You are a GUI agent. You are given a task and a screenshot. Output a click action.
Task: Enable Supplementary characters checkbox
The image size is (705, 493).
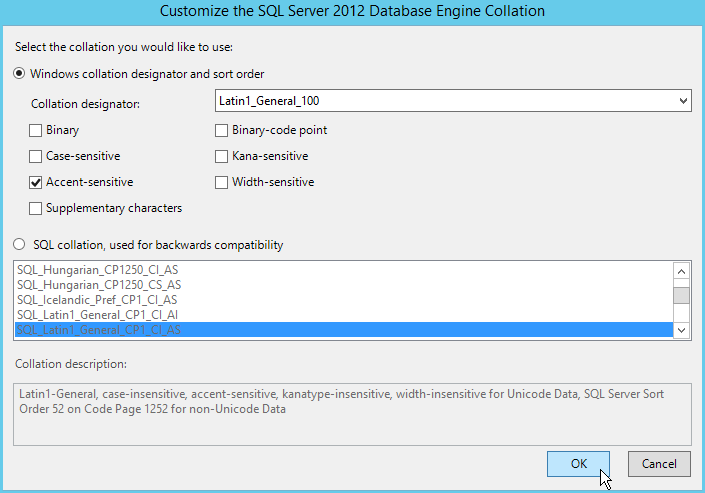[x=36, y=208]
